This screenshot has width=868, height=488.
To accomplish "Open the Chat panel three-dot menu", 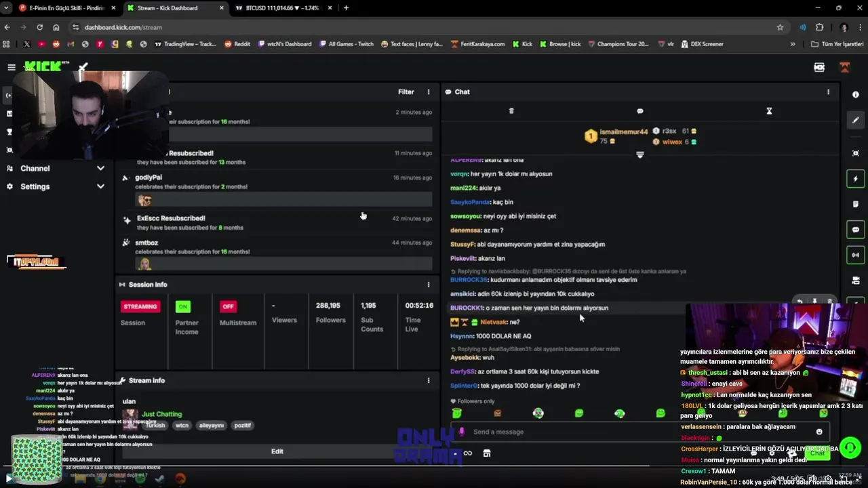I will click(x=828, y=92).
